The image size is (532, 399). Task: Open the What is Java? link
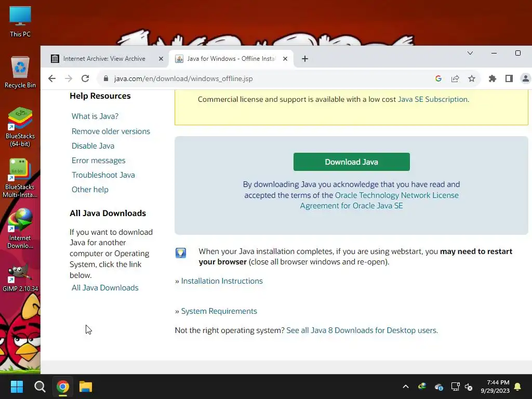coord(95,116)
